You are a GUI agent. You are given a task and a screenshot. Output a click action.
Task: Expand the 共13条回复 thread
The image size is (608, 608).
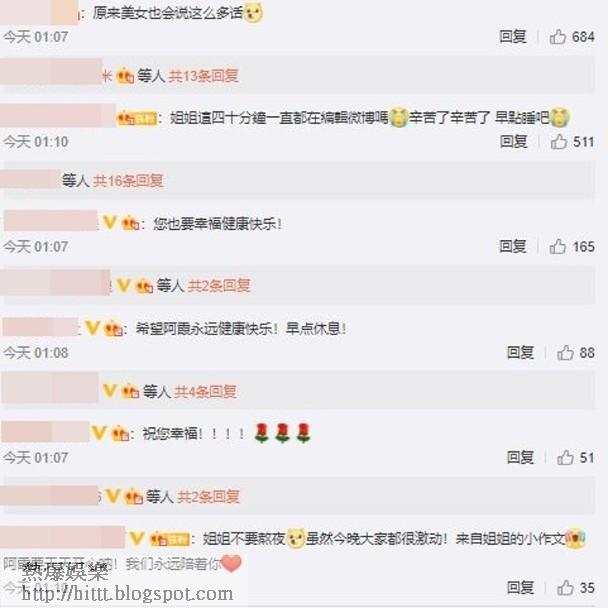pyautogui.click(x=203, y=76)
